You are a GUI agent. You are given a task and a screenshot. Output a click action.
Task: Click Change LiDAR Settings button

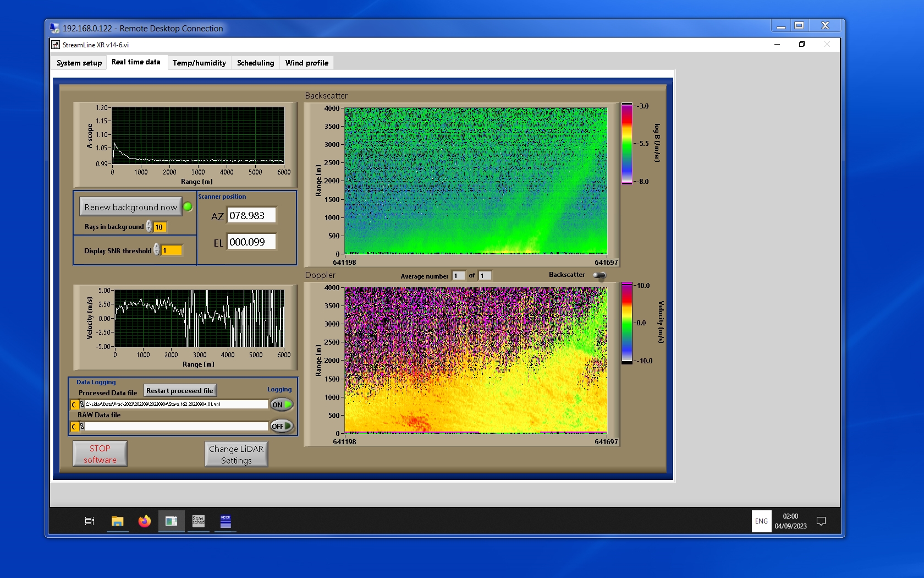coord(236,454)
